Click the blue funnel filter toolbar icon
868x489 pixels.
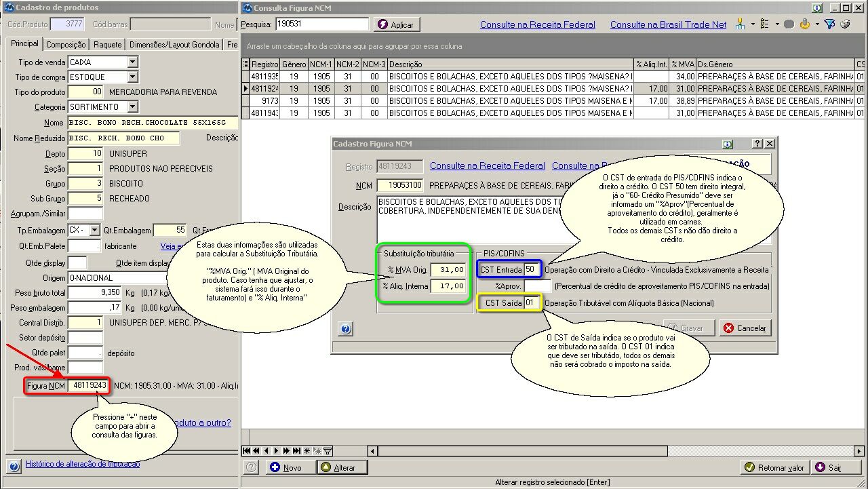829,24
